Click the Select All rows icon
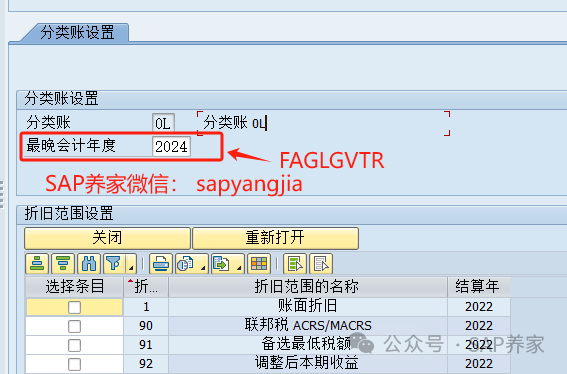The height and width of the screenshot is (374, 567). [295, 264]
